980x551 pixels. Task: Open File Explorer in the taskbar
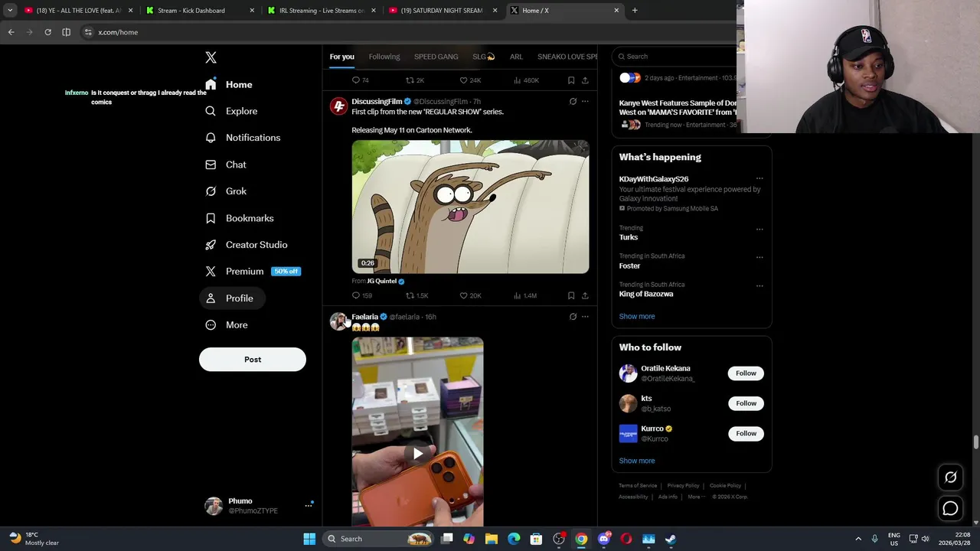tap(492, 539)
